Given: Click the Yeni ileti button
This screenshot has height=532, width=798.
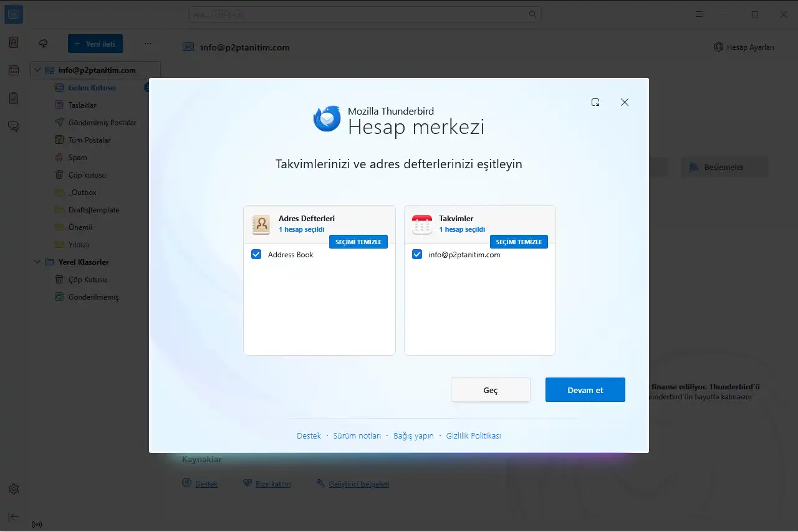Looking at the screenshot, I should pos(95,44).
